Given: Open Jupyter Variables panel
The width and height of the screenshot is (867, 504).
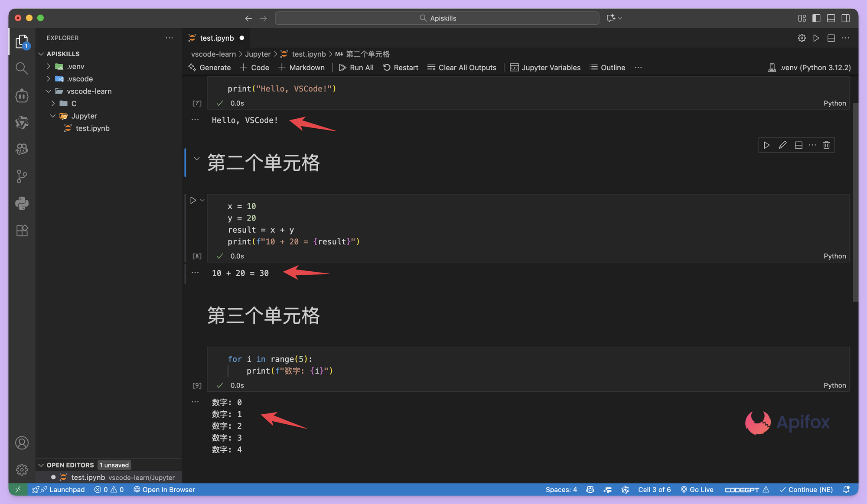Looking at the screenshot, I should (x=545, y=68).
